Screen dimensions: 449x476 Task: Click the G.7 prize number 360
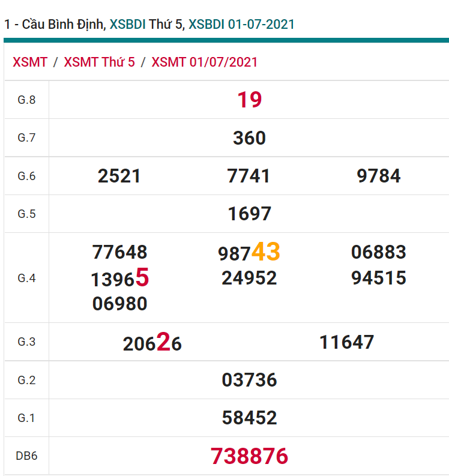coord(249,138)
